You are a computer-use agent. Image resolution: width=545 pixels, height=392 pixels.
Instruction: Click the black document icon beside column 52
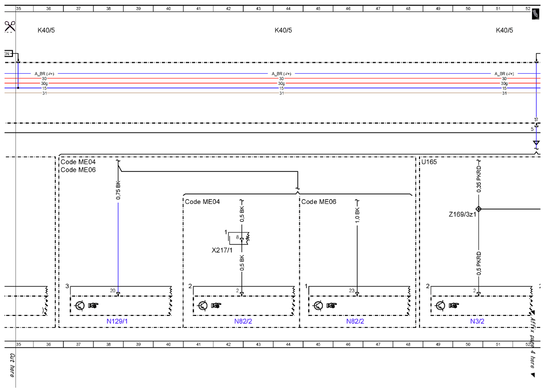[535, 14]
